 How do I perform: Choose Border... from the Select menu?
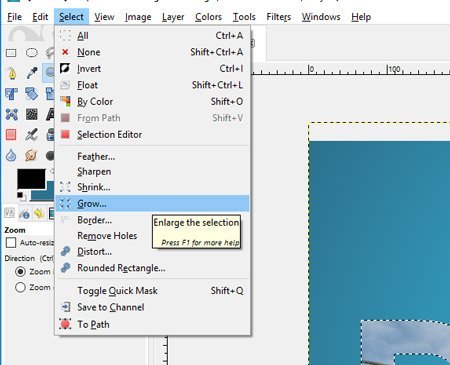tap(103, 220)
